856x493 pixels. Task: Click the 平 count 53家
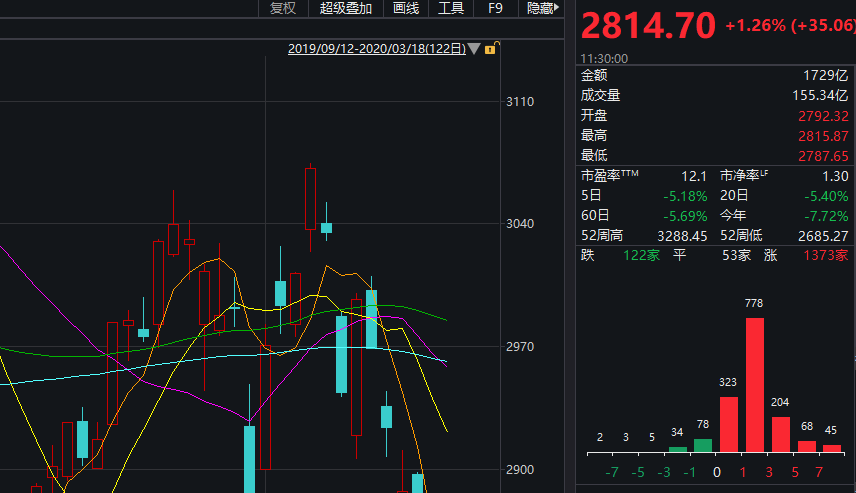[x=736, y=256]
